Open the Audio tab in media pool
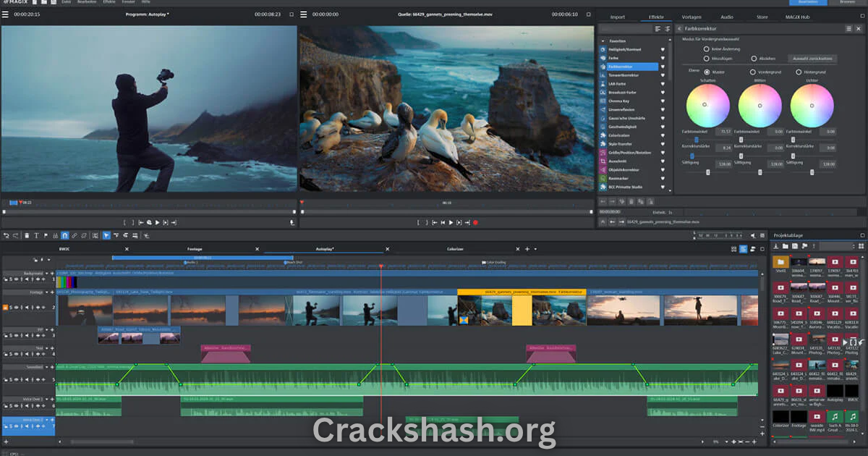This screenshot has width=868, height=456. click(x=726, y=17)
